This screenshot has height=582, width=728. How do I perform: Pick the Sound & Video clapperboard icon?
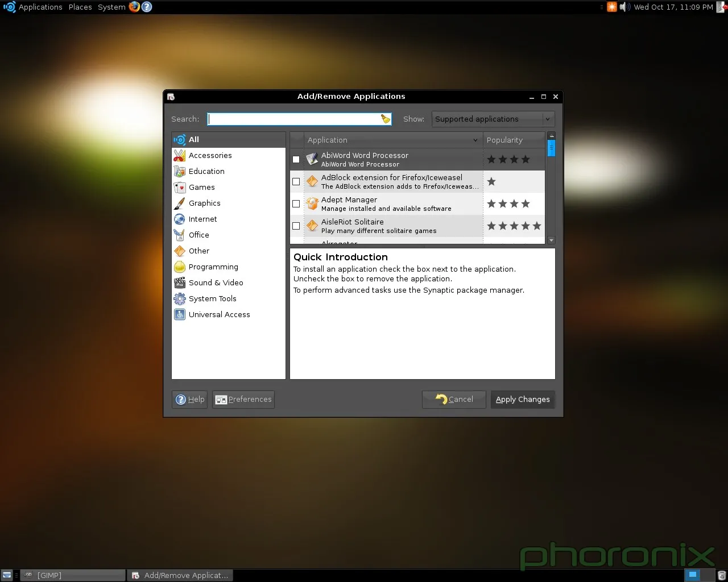click(180, 283)
